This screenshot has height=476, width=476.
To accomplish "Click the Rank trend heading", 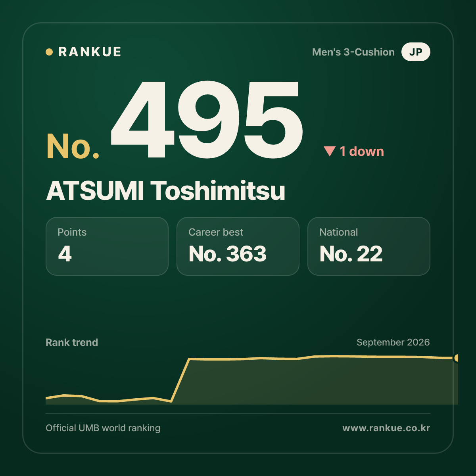I will pyautogui.click(x=72, y=342).
